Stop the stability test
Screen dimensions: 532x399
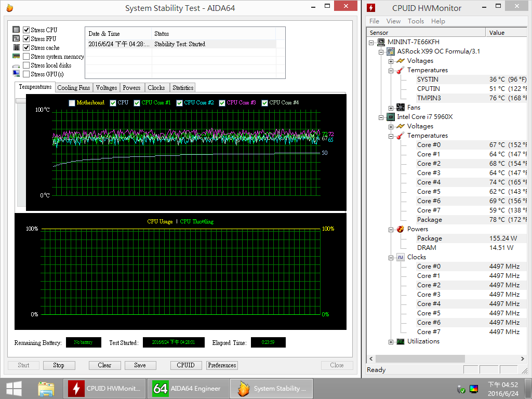59,365
